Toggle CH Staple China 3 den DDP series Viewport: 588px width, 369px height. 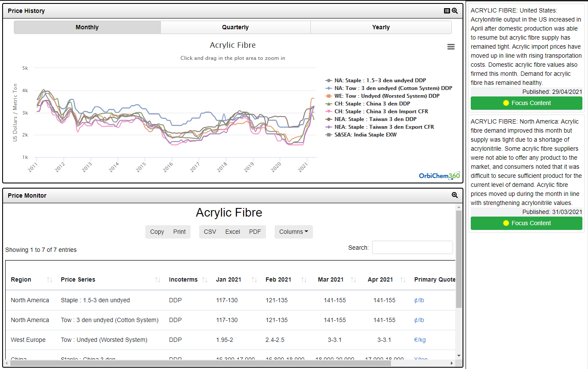(x=368, y=104)
